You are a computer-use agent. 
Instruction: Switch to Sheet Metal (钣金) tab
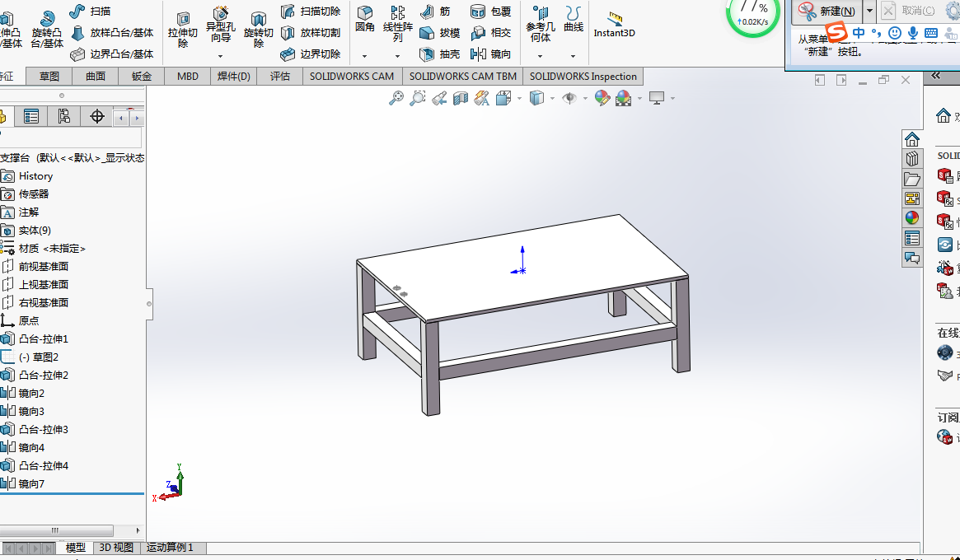click(142, 77)
